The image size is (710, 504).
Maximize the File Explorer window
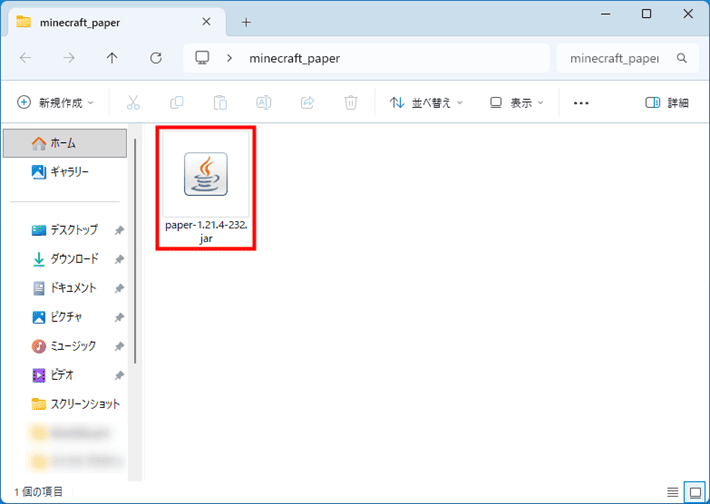[x=647, y=14]
